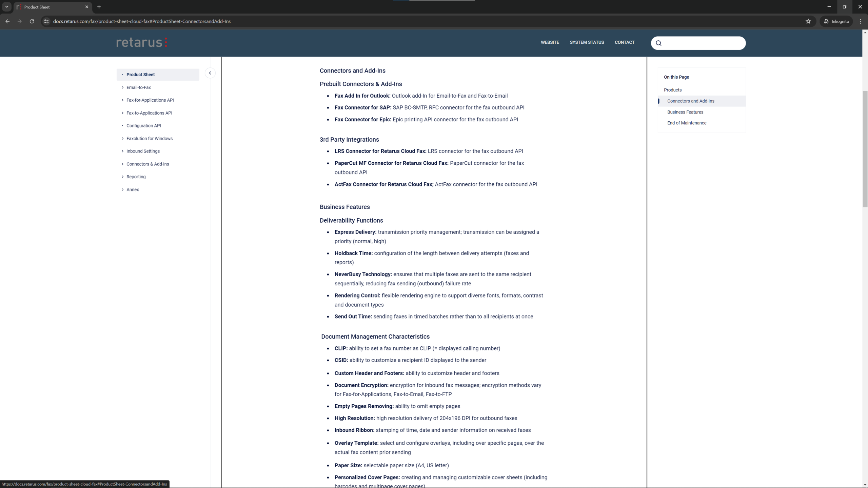Expand the Inbound Settings chevron
The height and width of the screenshot is (488, 868).
coord(122,151)
